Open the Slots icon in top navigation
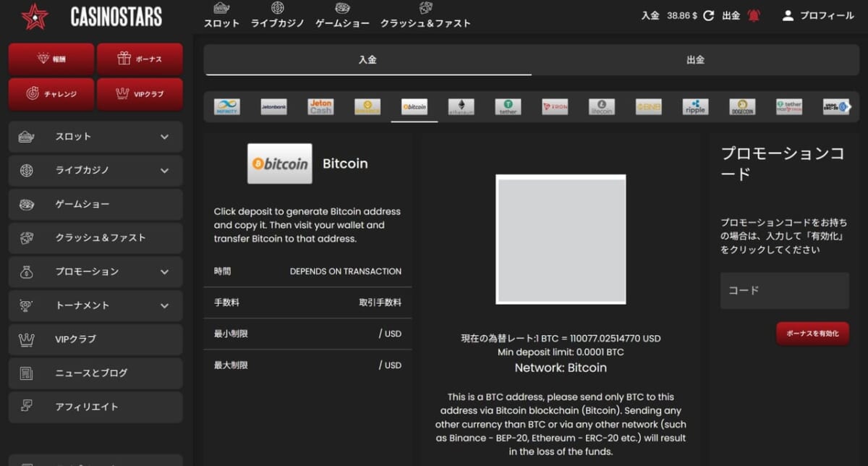868x466 pixels. point(221,8)
